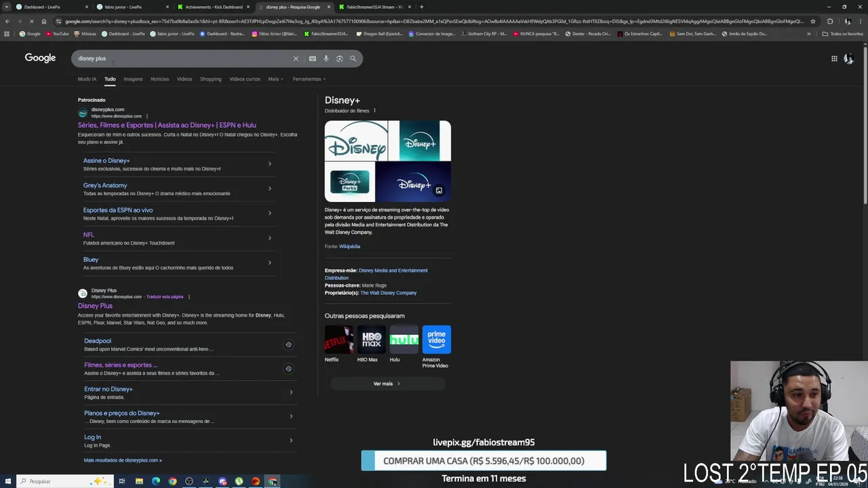This screenshot has height=488, width=868.
Task: Switch to the Shopping results tab
Action: tap(210, 79)
